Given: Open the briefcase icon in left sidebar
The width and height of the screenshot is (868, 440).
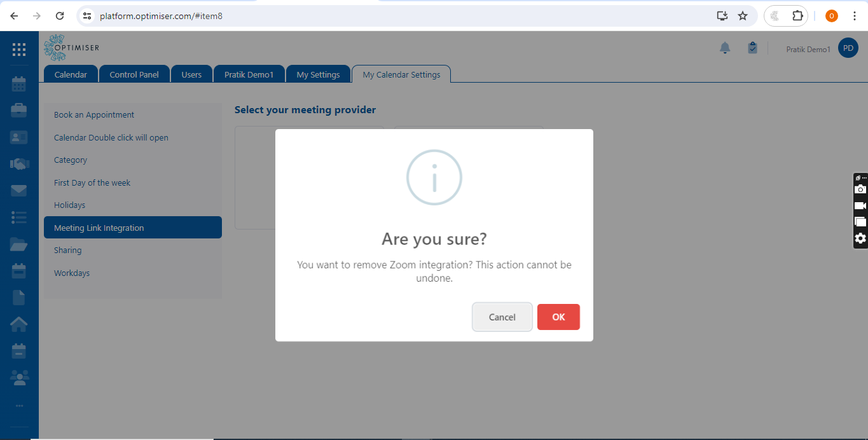Looking at the screenshot, I should [x=19, y=110].
